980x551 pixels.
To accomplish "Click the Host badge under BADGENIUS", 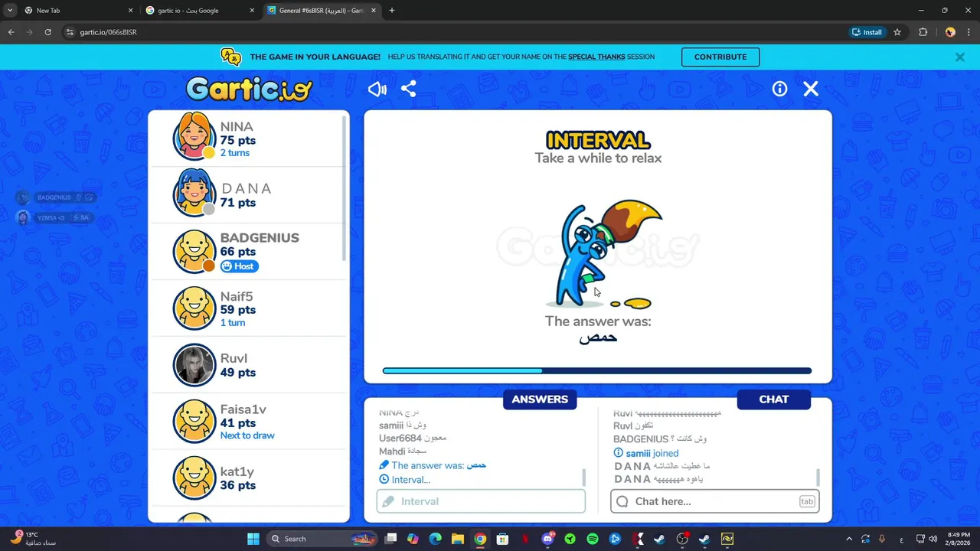I will click(240, 266).
